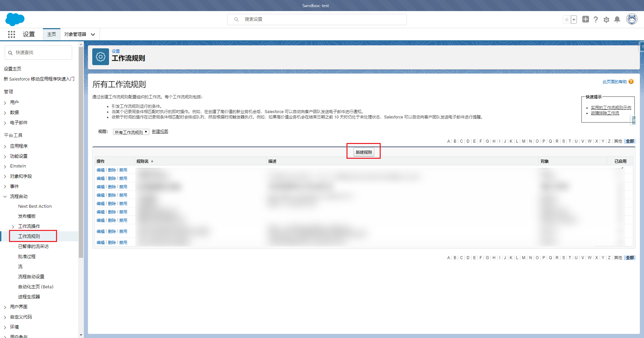
Task: Open the App Launcher grid icon
Action: 11,34
